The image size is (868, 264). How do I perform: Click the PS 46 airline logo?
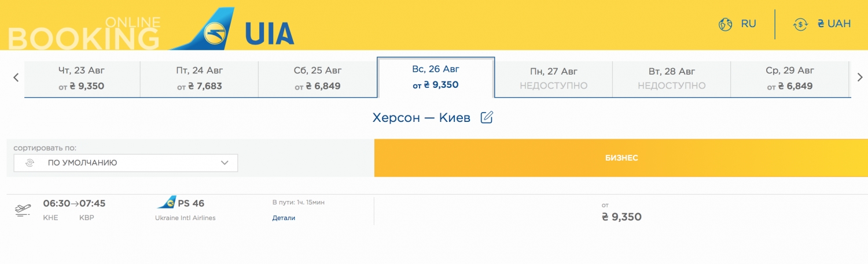pyautogui.click(x=167, y=203)
